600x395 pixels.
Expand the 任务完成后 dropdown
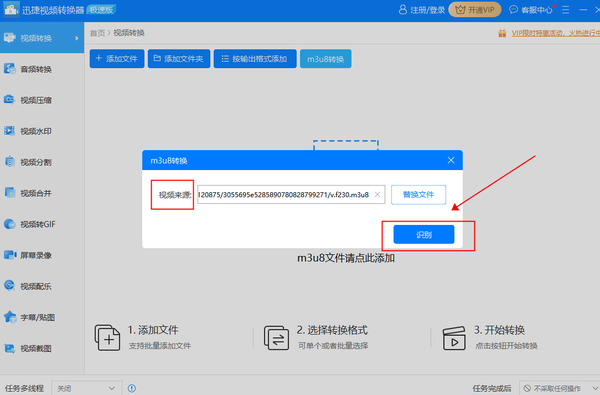click(559, 388)
